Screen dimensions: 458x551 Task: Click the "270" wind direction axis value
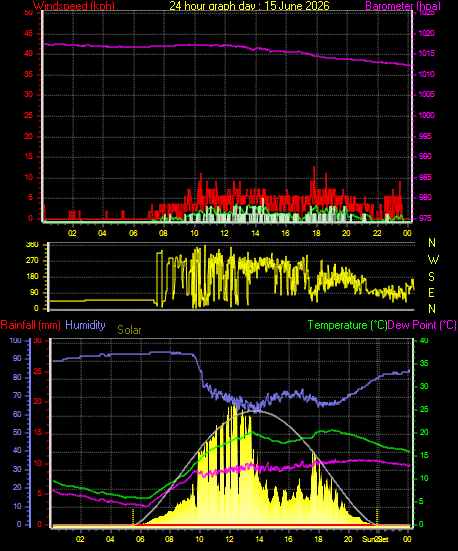click(x=32, y=261)
